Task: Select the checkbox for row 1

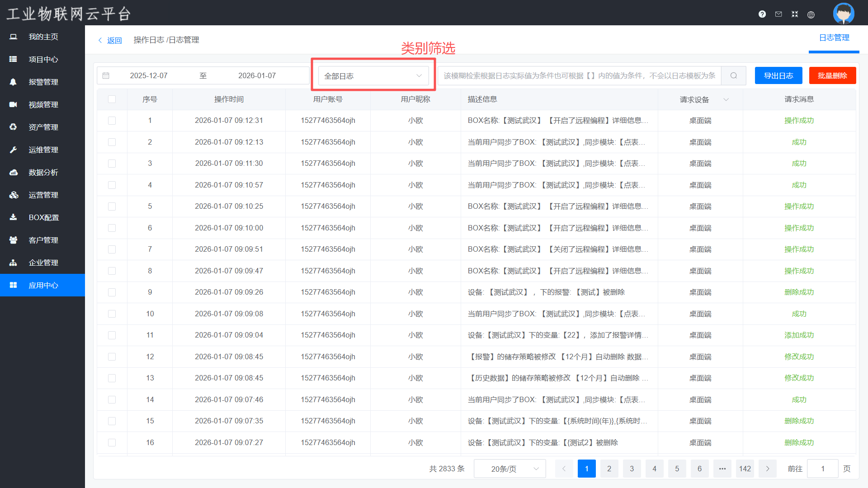Action: pyautogui.click(x=112, y=121)
